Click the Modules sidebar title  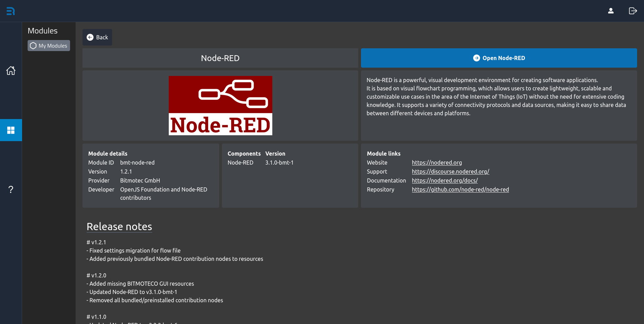point(42,31)
